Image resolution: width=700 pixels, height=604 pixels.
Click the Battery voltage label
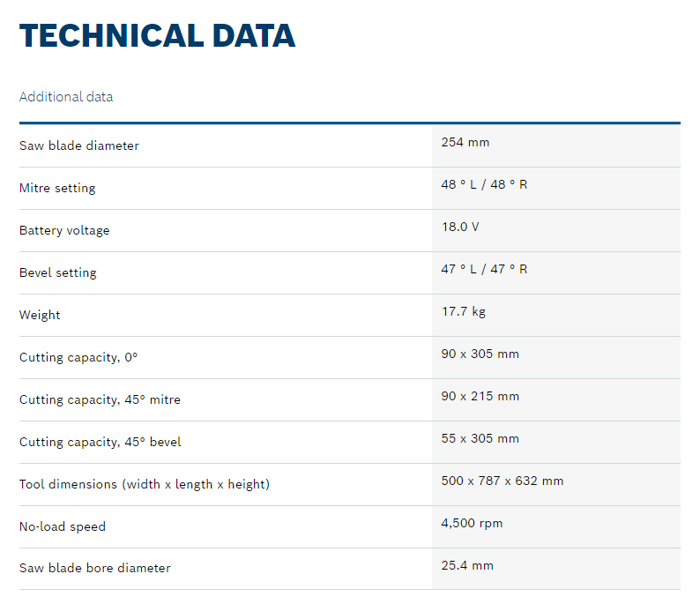coord(64,230)
